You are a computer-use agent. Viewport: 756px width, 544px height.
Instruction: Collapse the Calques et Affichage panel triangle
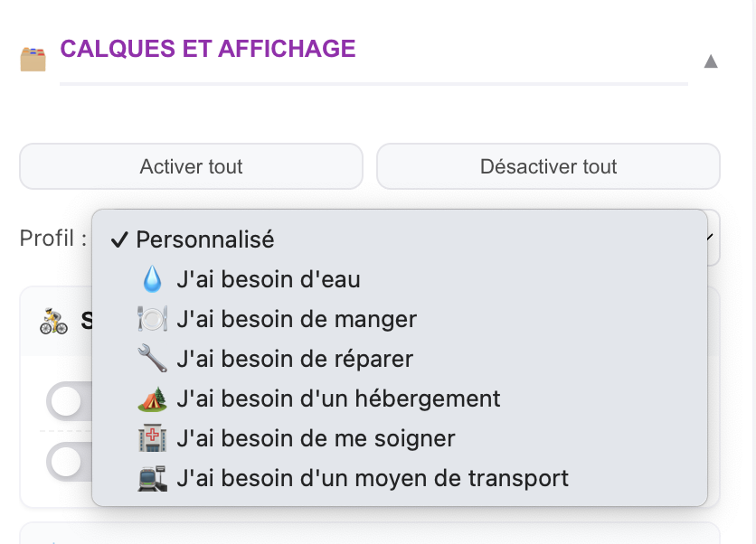coord(711,61)
